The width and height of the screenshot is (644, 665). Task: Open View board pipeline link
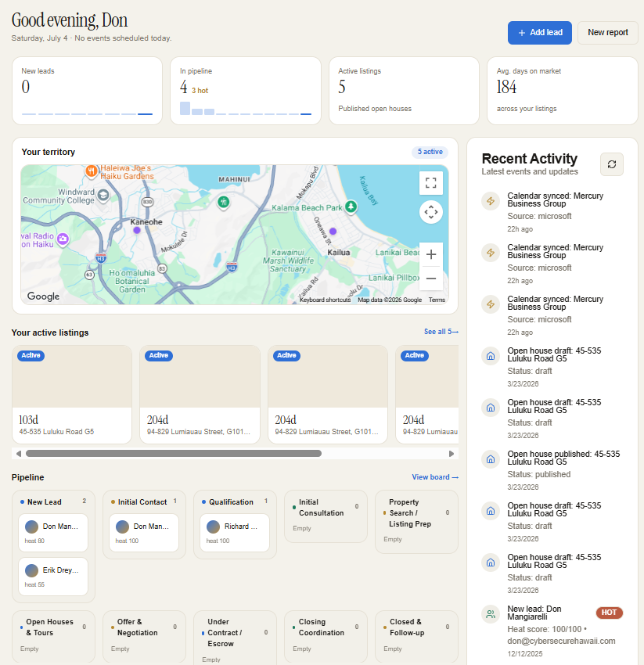435,477
